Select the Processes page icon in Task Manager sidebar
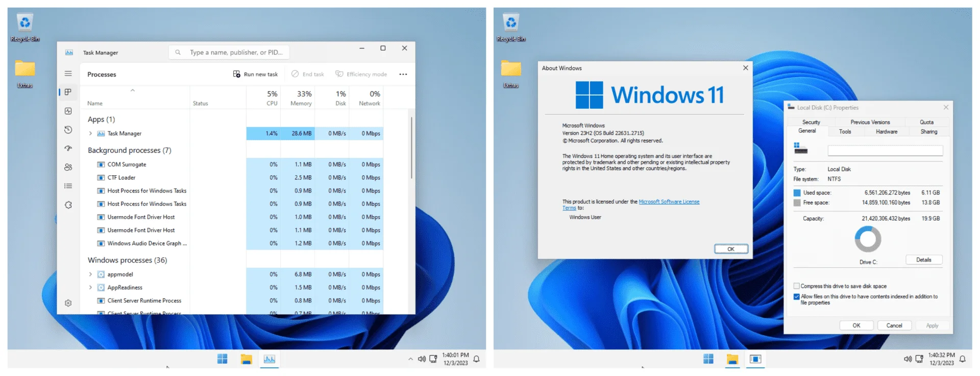Viewport: 980px width, 376px height. point(68,92)
